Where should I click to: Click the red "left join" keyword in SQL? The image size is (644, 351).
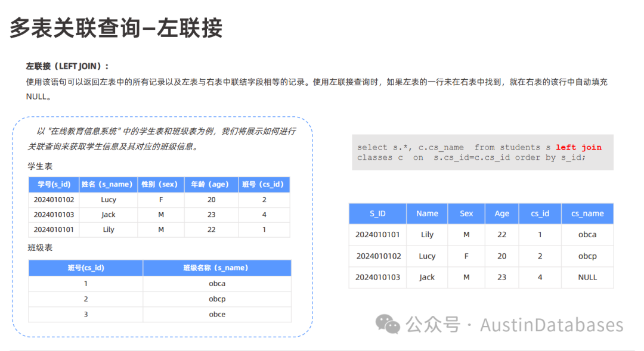(578, 147)
